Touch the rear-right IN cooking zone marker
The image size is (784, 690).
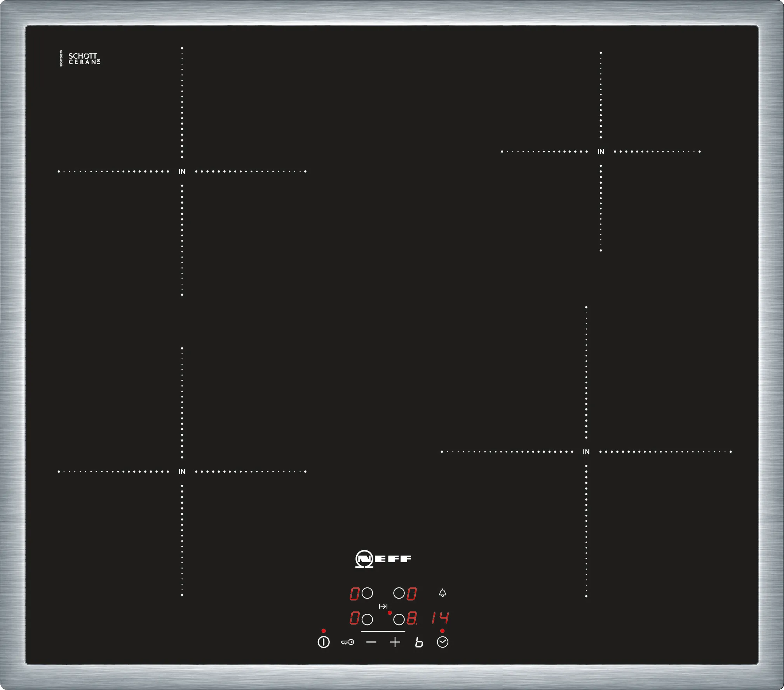(x=601, y=152)
